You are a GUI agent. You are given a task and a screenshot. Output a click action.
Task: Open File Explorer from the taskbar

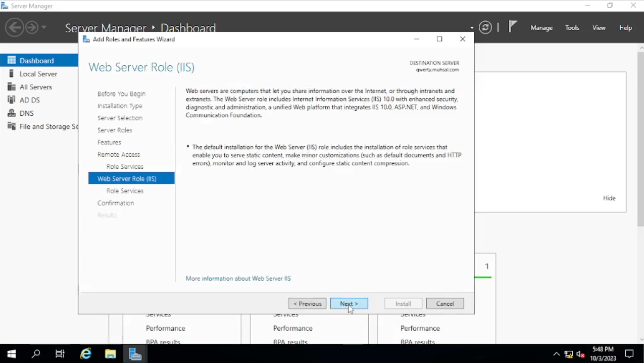click(110, 354)
